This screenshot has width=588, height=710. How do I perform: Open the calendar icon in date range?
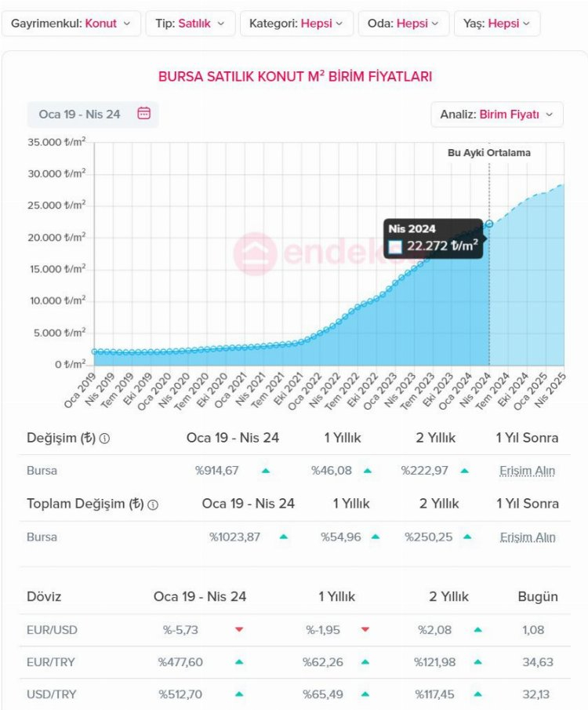143,114
